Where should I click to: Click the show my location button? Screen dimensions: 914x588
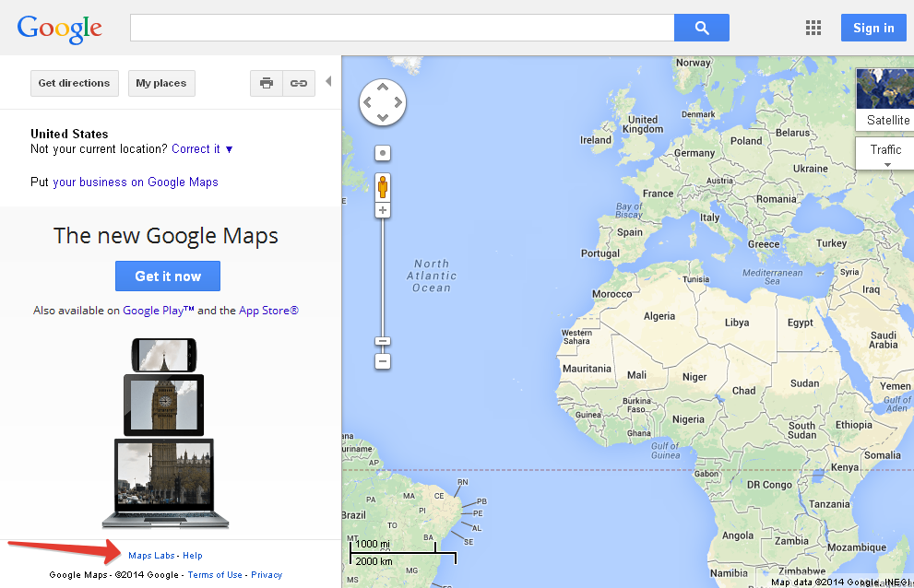coord(383,153)
